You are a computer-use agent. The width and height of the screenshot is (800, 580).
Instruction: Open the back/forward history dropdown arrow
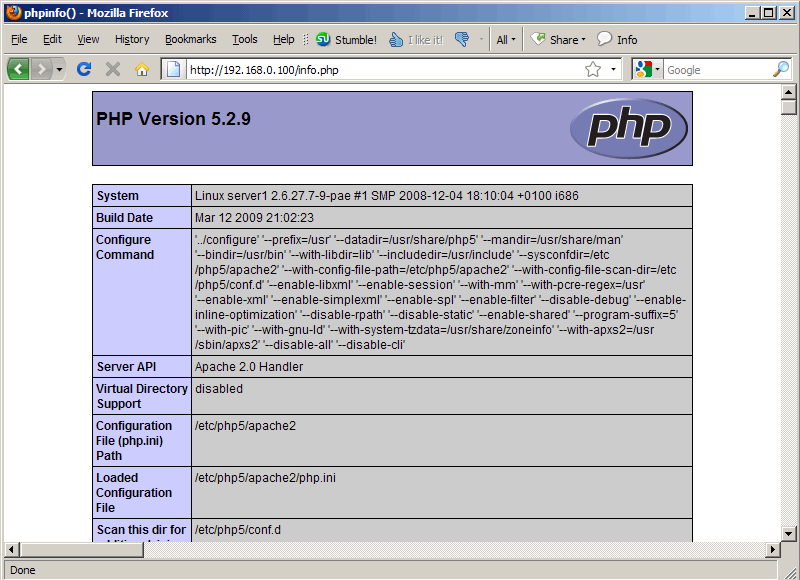(x=60, y=69)
